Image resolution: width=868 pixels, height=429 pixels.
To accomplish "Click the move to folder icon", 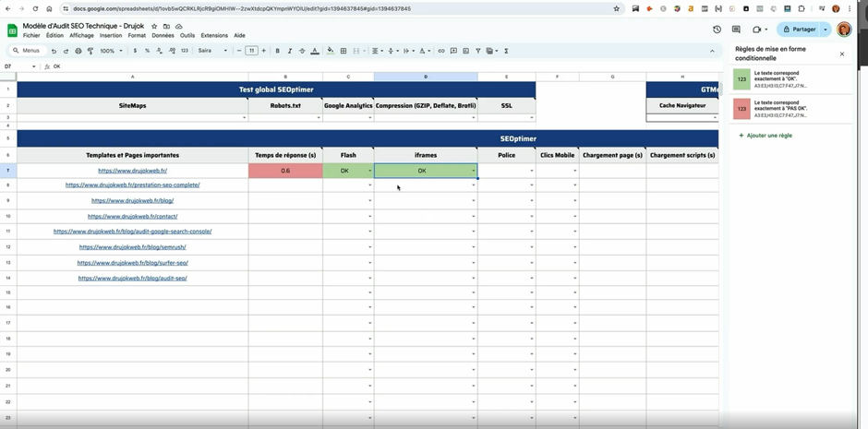I will (166, 27).
